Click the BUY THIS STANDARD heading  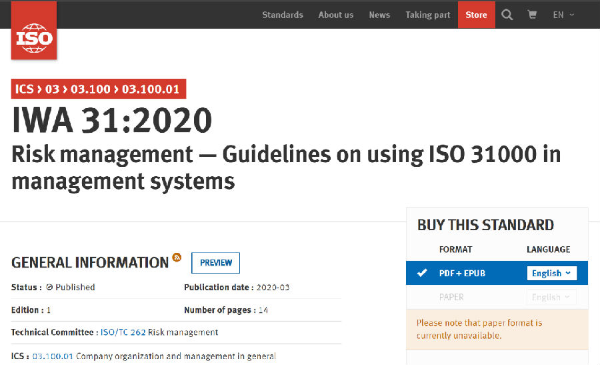(485, 225)
